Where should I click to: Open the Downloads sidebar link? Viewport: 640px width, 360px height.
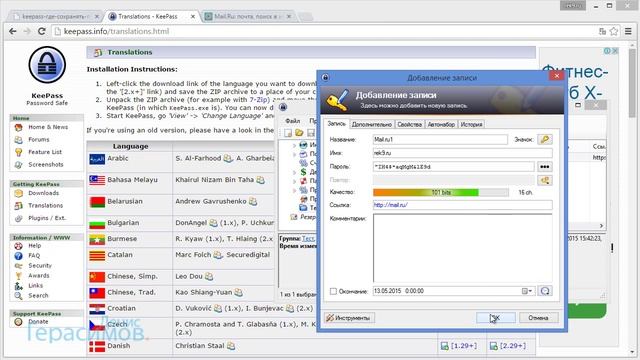coord(43,193)
